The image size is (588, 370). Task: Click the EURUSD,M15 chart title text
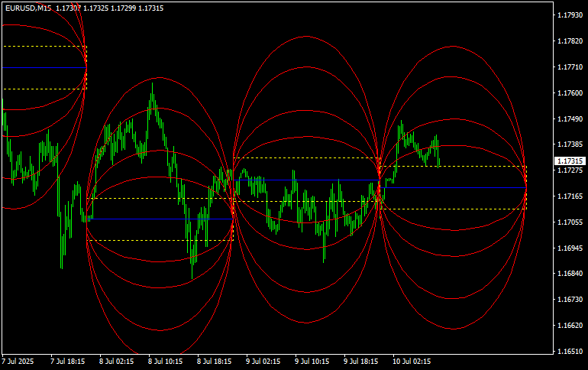coord(28,8)
